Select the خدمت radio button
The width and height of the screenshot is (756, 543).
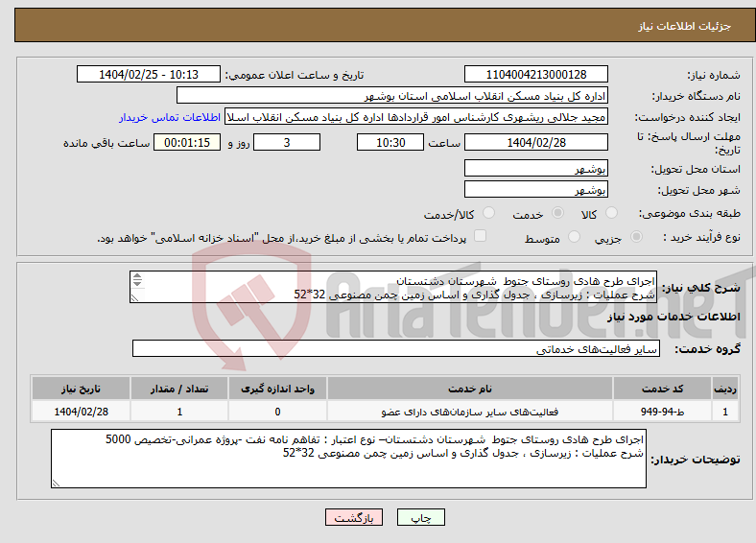[x=557, y=213]
